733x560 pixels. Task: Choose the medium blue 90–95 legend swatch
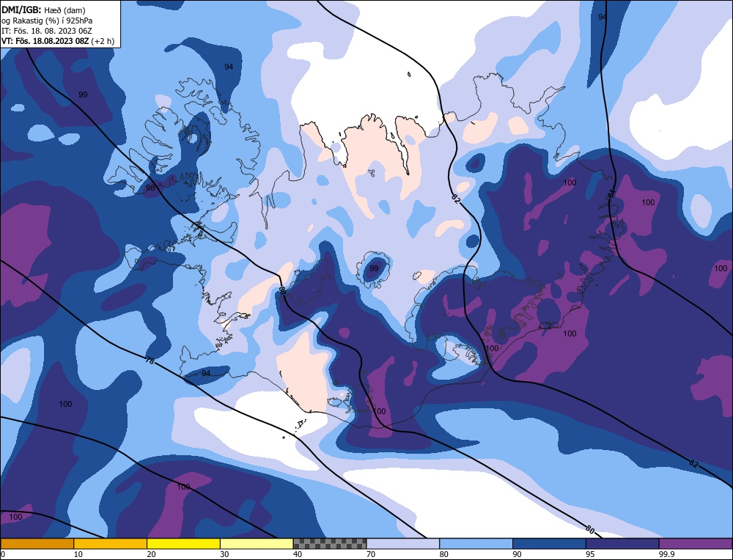[549, 543]
